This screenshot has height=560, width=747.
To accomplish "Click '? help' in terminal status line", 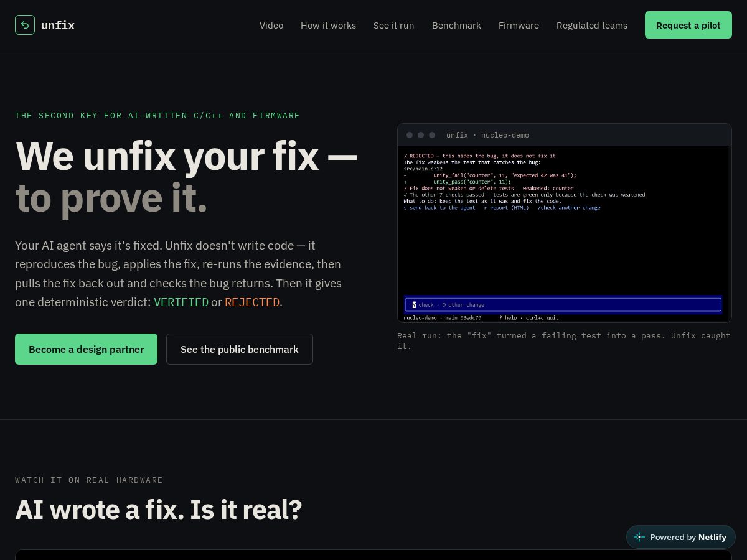I will tap(508, 318).
